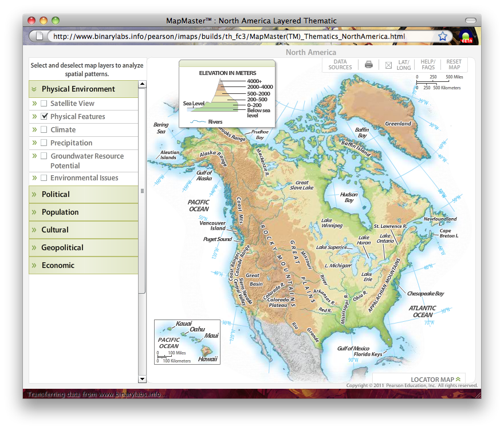Click the Data Sources button
Screen dimensions: 504x430
(340, 65)
